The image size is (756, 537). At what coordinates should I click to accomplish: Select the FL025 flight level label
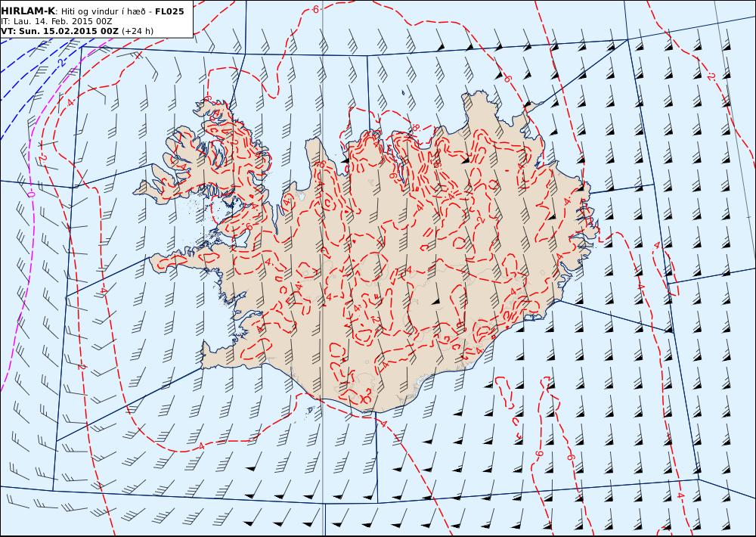[169, 11]
